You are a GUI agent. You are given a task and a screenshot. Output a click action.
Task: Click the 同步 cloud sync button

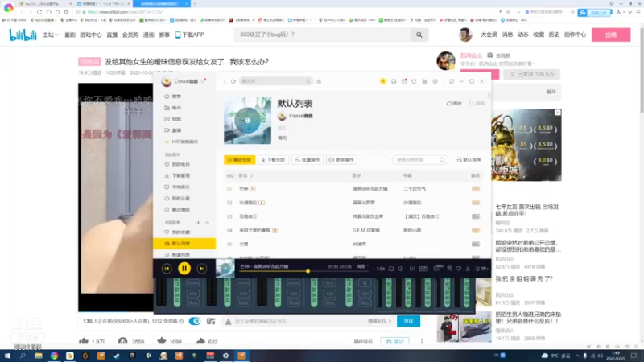[454, 104]
